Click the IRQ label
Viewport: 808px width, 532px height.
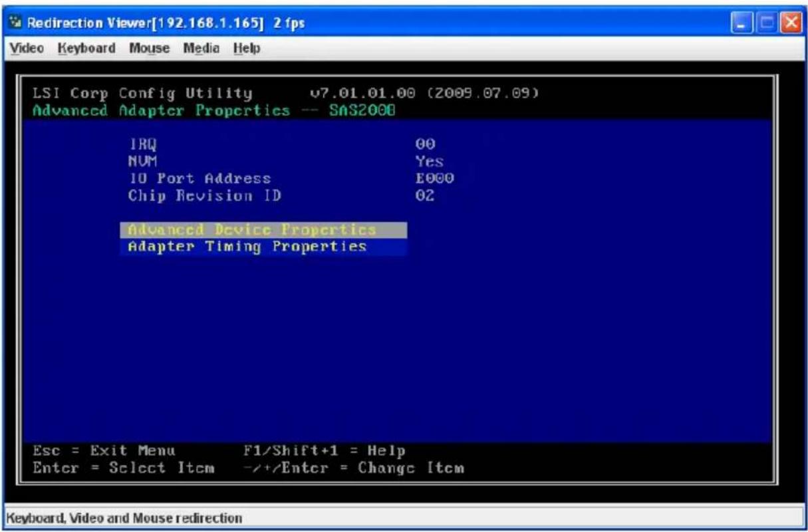click(142, 144)
